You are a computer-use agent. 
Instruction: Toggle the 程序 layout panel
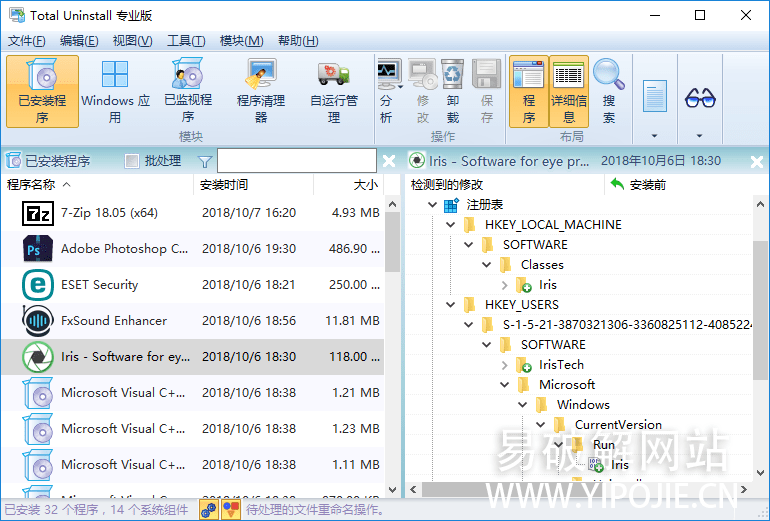(528, 92)
